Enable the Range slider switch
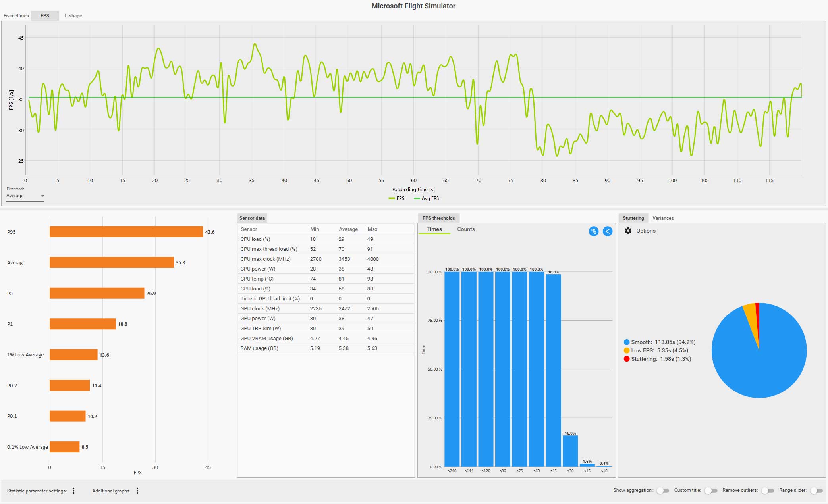This screenshot has width=828, height=504. point(816,491)
